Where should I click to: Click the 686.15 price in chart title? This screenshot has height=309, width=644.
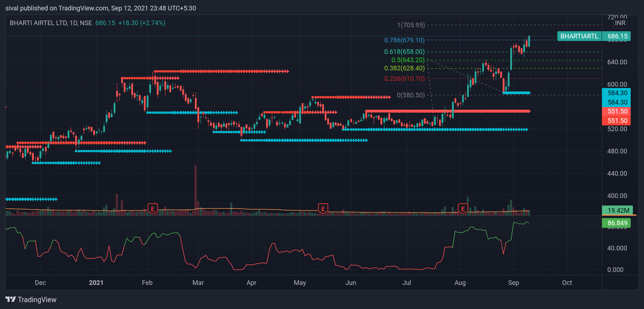click(105, 23)
